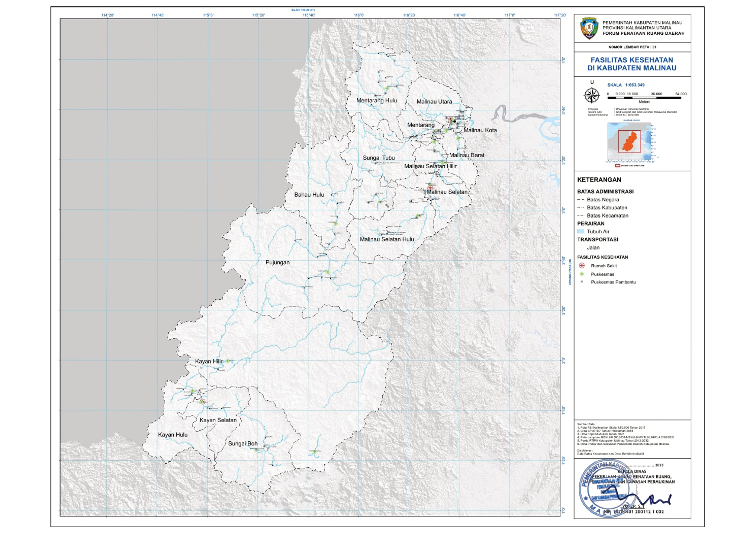Screen dimensions: 756x534
Task: Click the Sungai Boh district label
Action: (243, 444)
